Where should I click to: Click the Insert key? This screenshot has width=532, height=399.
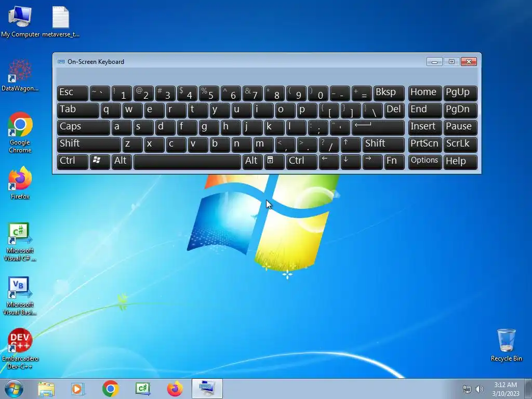pos(425,127)
